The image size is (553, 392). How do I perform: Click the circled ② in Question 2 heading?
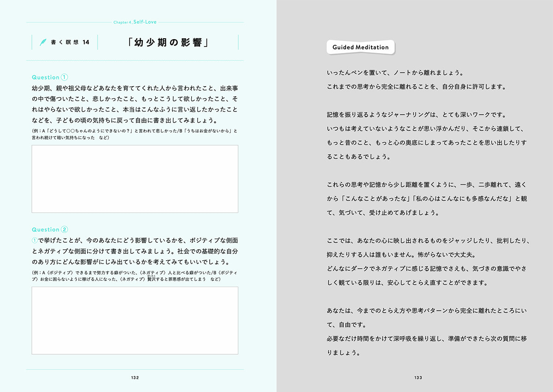[65, 229]
